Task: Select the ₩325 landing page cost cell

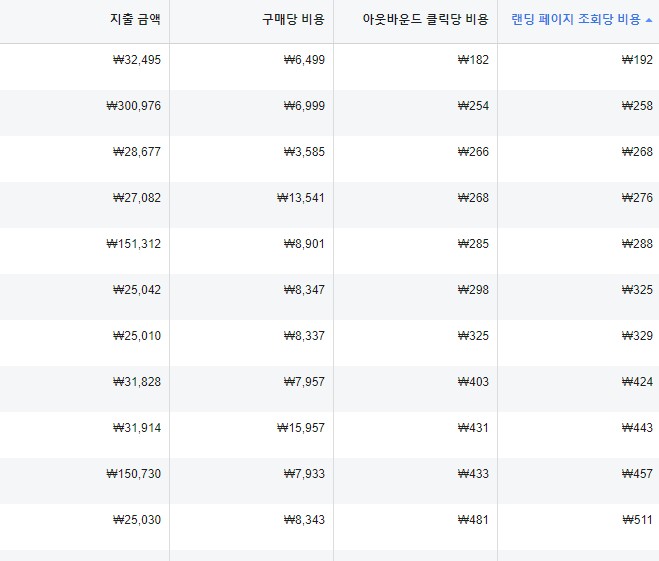Action: [x=637, y=290]
